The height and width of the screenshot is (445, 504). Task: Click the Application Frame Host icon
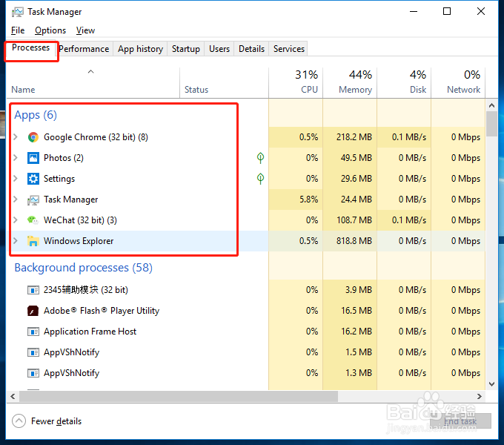33,332
